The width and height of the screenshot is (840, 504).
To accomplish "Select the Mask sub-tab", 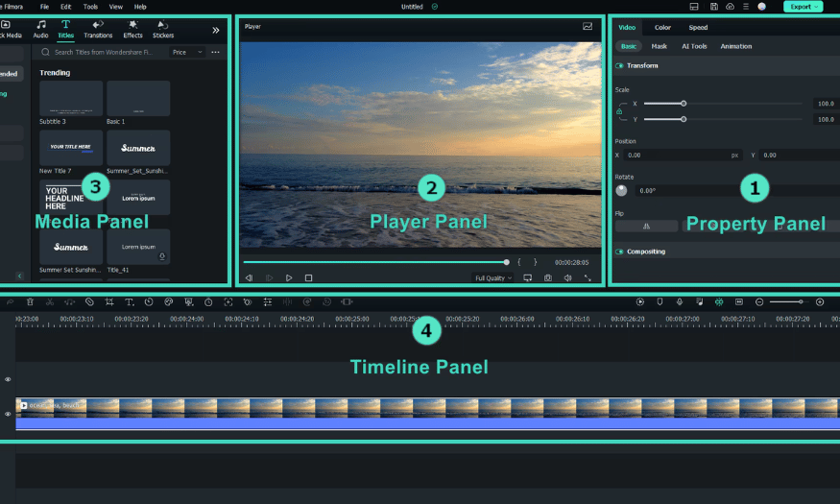I will 659,46.
